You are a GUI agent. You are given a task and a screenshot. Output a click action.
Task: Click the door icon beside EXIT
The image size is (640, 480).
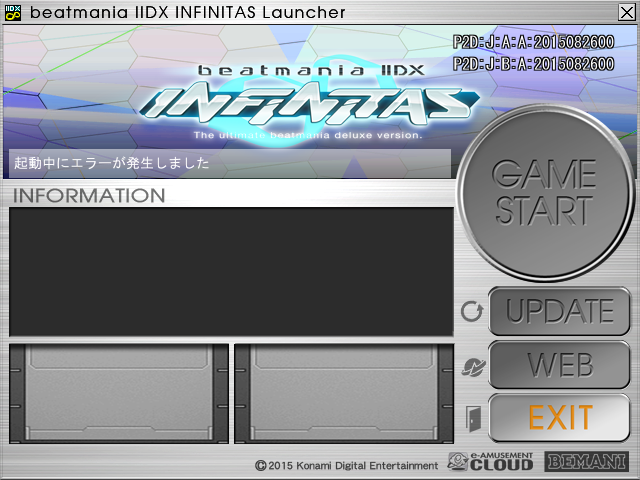(473, 419)
